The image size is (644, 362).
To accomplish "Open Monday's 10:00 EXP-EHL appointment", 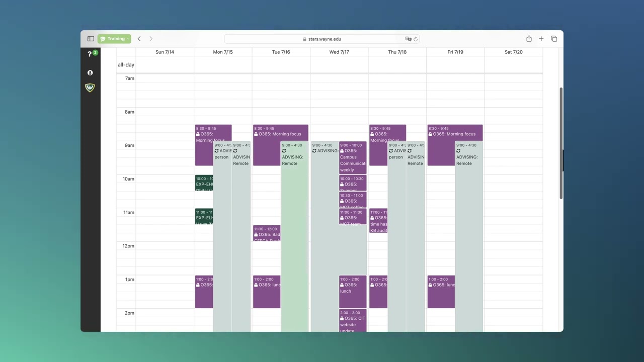I will [x=204, y=183].
